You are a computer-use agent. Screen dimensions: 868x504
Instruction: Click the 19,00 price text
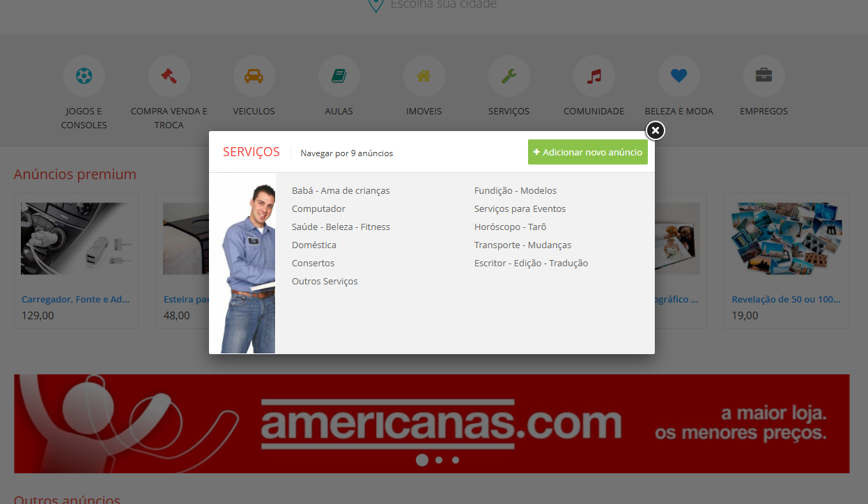coord(745,315)
